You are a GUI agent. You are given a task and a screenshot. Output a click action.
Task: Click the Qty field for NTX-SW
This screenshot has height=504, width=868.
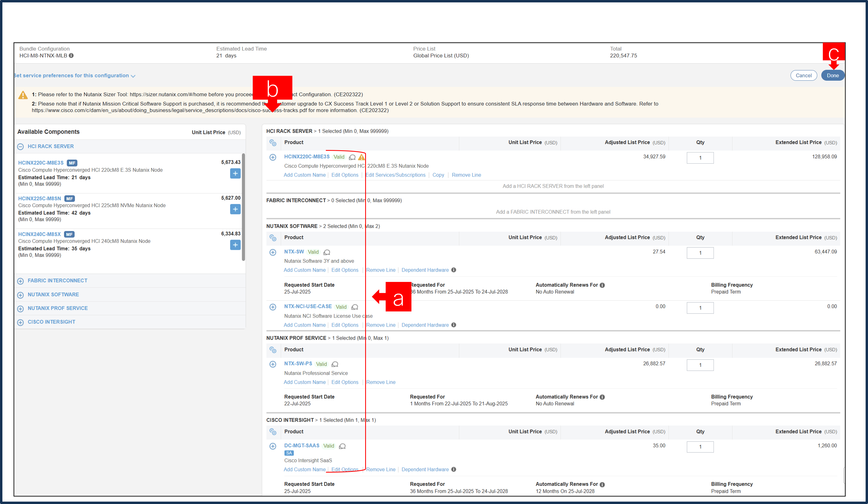pos(700,253)
